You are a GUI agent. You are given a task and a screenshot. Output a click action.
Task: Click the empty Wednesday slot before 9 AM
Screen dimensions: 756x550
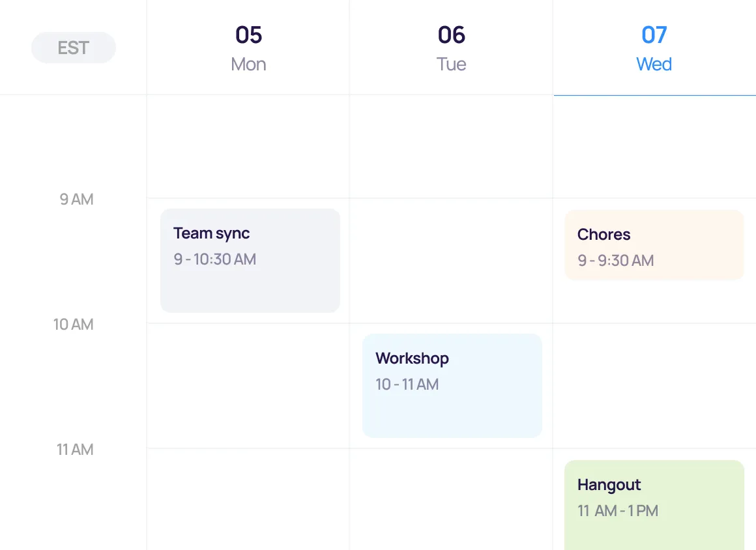pos(654,147)
